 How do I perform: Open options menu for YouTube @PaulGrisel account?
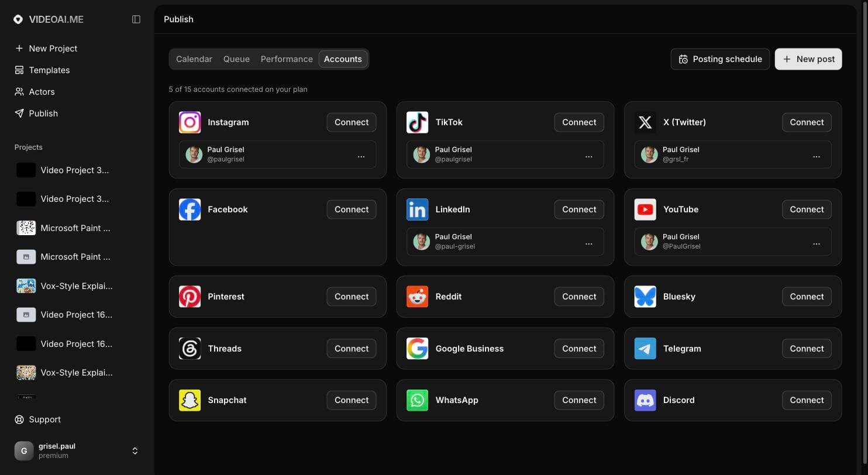point(817,244)
